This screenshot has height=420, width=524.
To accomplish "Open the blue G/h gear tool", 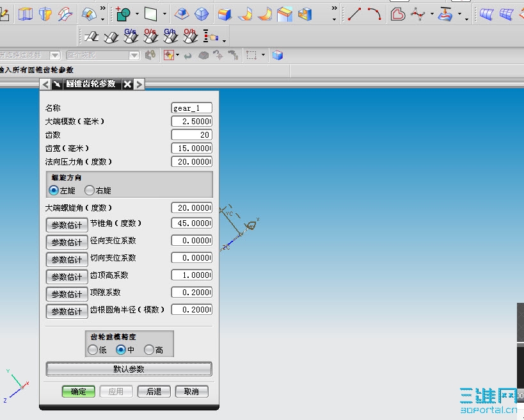I will click(x=170, y=36).
